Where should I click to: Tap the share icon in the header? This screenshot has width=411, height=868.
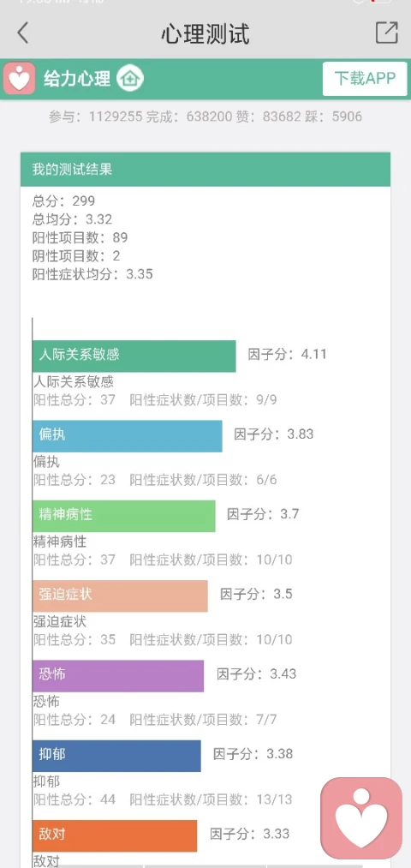(387, 33)
